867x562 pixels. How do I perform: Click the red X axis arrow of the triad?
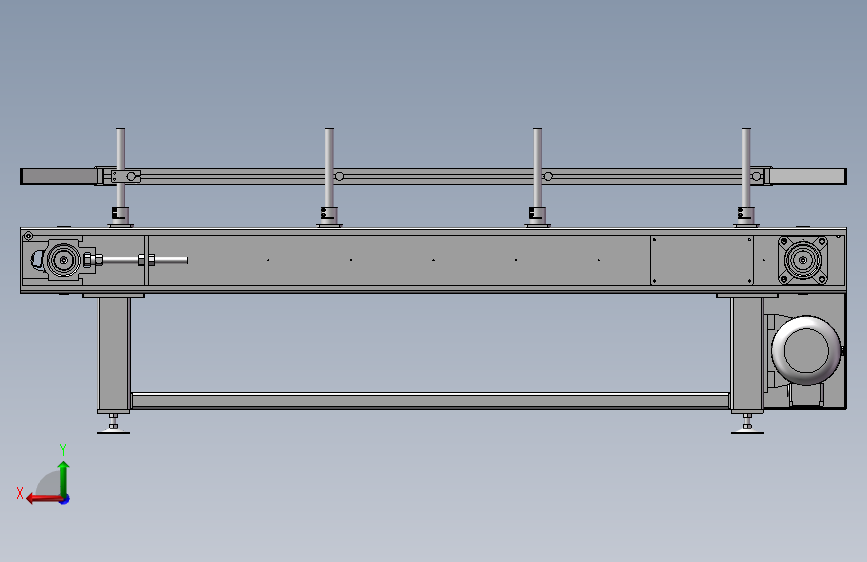pyautogui.click(x=44, y=499)
